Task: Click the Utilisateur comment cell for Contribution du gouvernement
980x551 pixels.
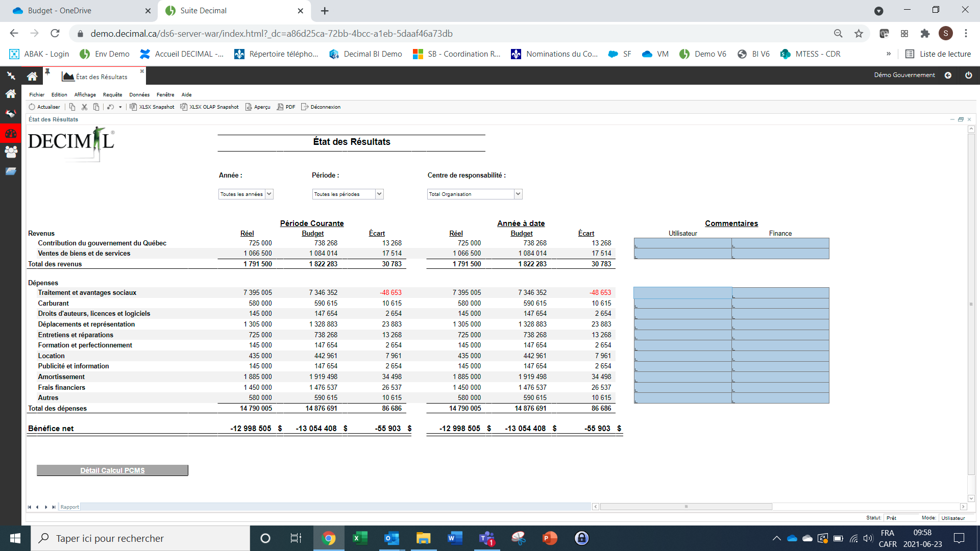Action: click(x=682, y=243)
